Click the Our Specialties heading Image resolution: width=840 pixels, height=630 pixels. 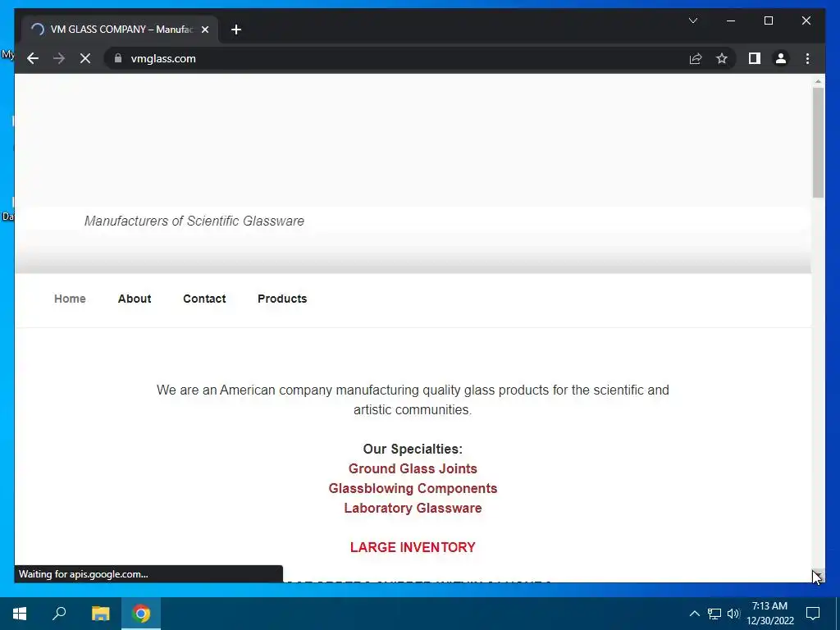coord(413,449)
